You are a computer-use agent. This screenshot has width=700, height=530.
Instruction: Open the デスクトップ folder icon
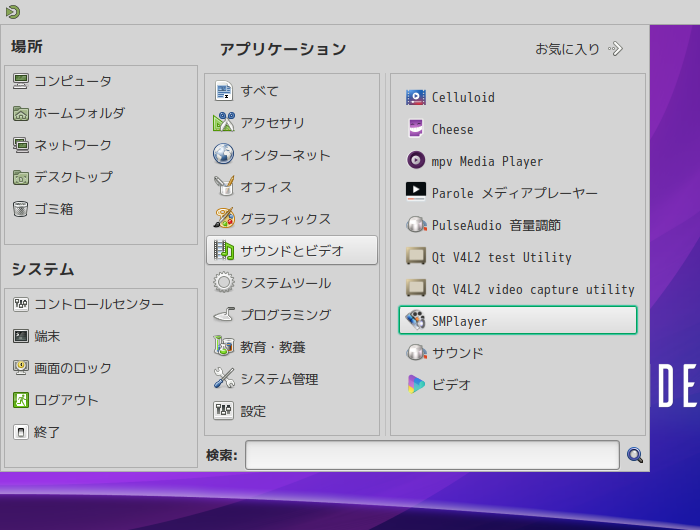click(21, 177)
